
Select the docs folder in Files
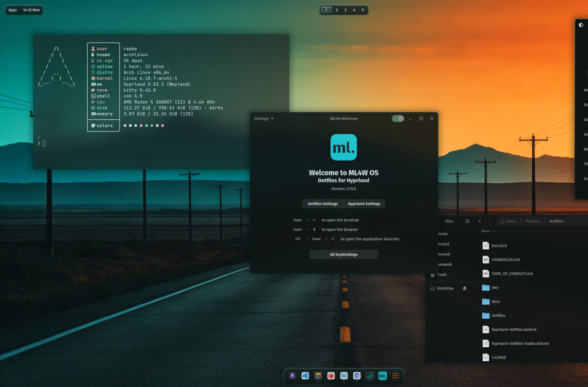point(496,301)
